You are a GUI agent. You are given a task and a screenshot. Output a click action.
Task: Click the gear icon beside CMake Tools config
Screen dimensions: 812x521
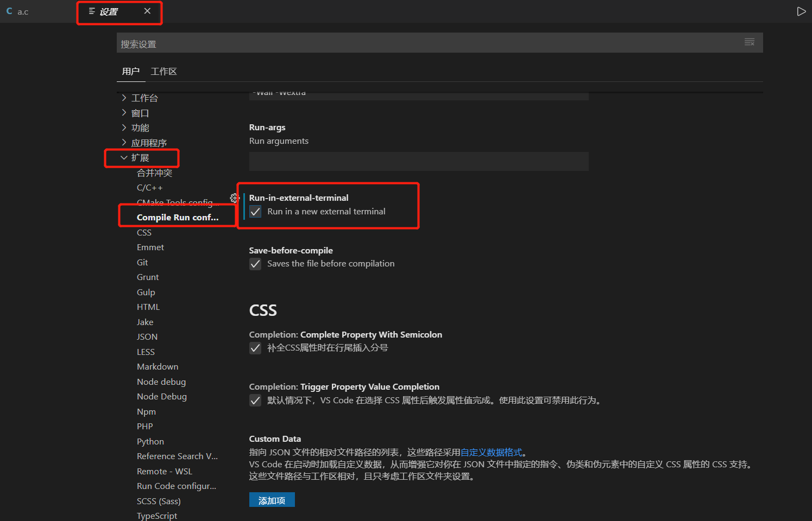tap(235, 198)
